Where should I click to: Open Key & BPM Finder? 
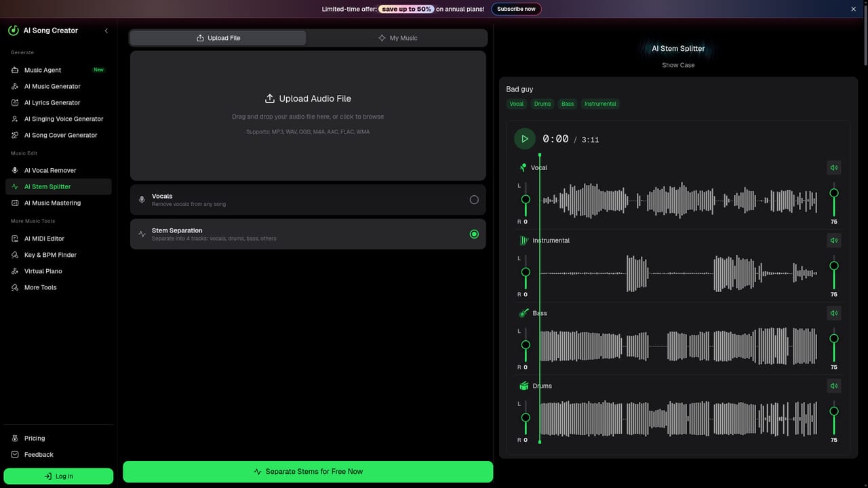click(58, 255)
